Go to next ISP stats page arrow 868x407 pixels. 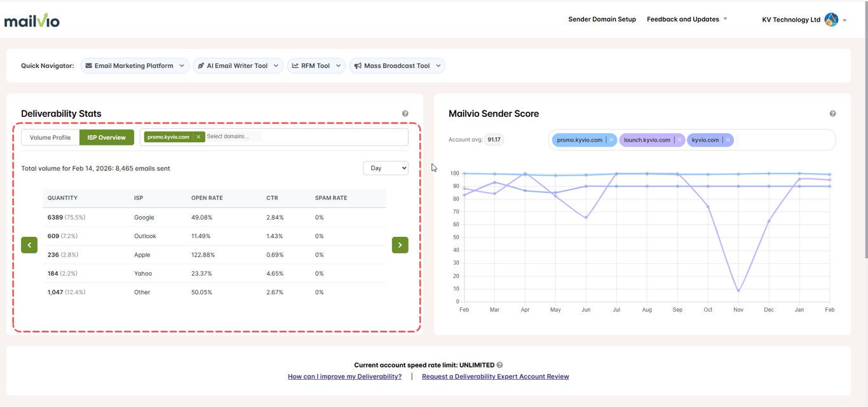coord(400,245)
